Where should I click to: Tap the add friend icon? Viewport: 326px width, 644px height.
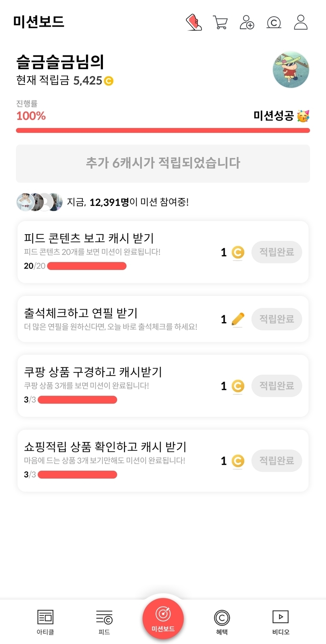247,22
